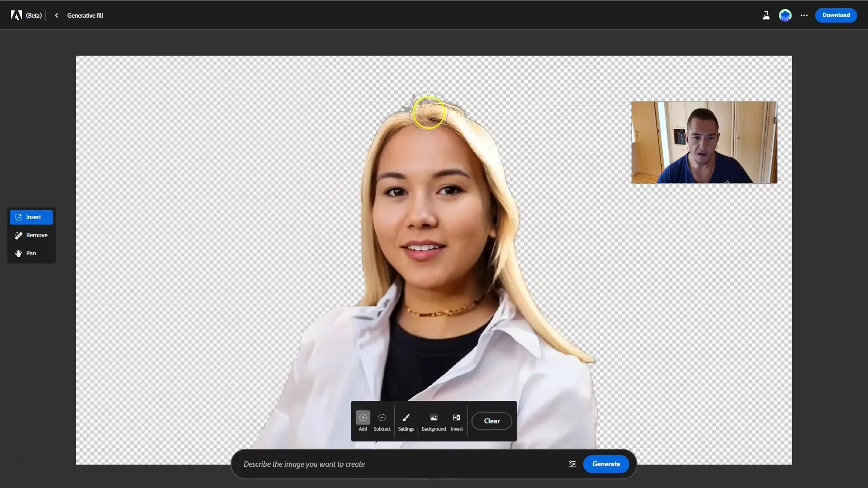The image size is (868, 488).
Task: Click the Clear selection button
Action: (492, 421)
